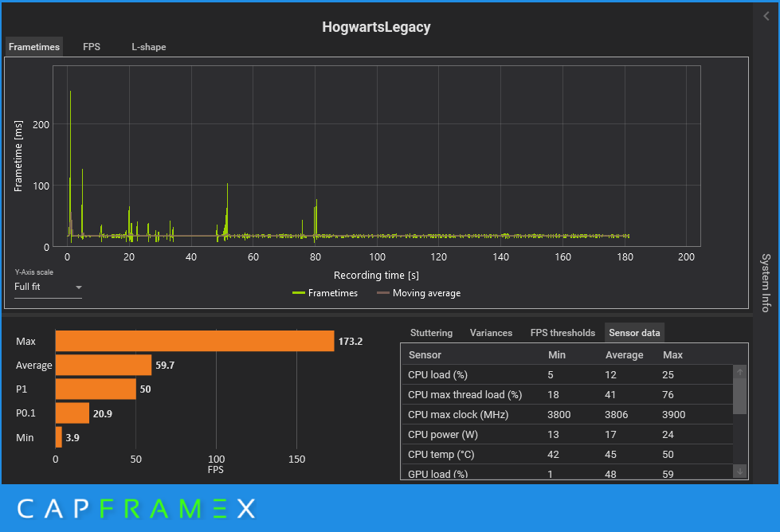Screen dimensions: 780x532
Task: Click the Min FPS bar 3.9
Action: coord(59,437)
